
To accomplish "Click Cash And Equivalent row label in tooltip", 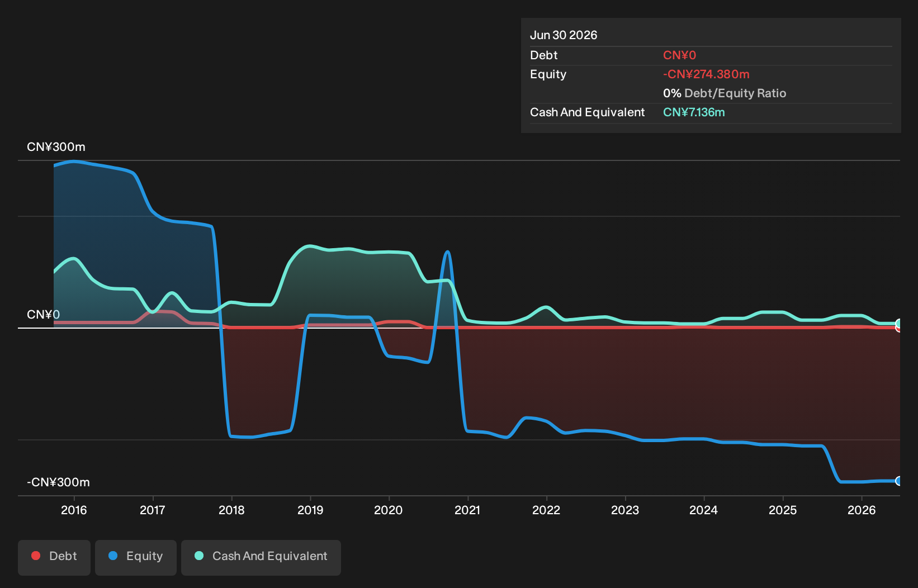I will coord(587,112).
